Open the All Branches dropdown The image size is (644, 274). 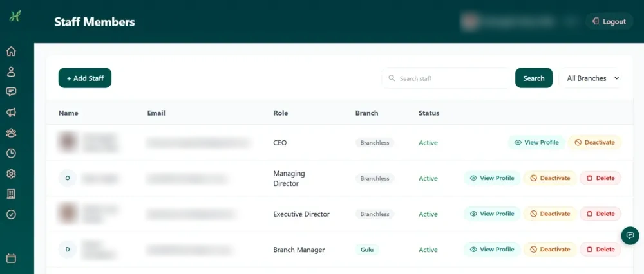[591, 78]
